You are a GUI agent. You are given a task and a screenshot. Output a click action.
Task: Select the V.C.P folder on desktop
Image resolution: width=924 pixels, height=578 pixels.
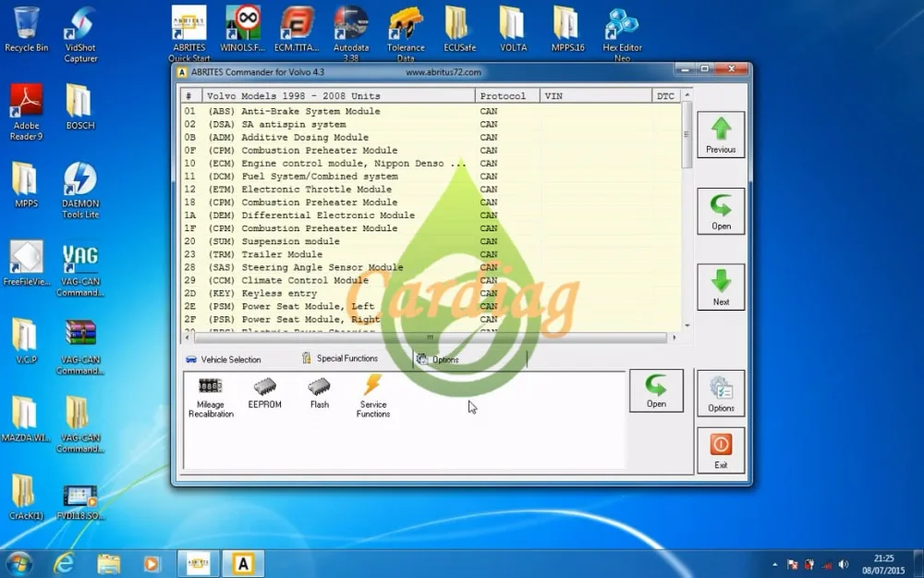[26, 341]
